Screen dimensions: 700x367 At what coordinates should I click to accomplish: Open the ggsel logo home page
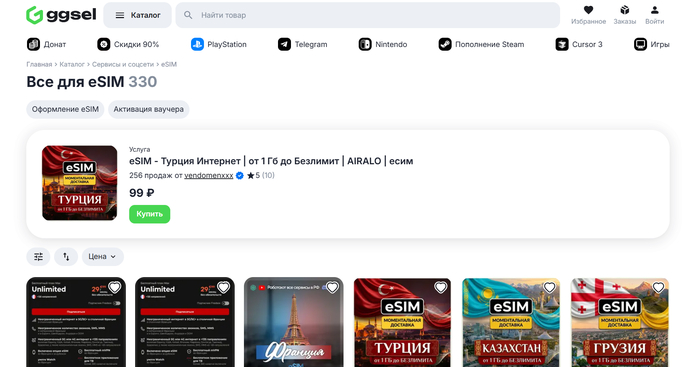(61, 15)
